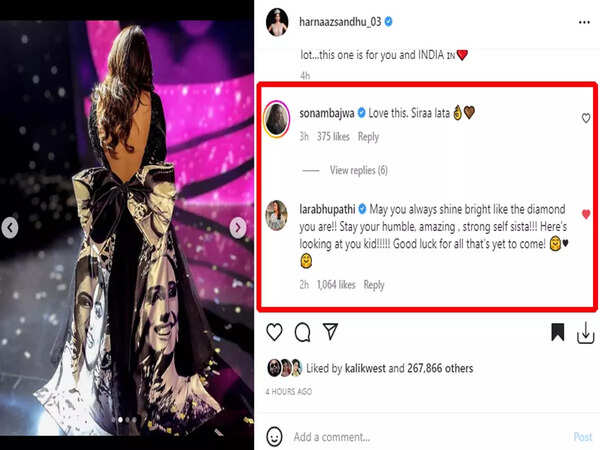
Task: Open emoji picker in comment box
Action: click(x=274, y=437)
